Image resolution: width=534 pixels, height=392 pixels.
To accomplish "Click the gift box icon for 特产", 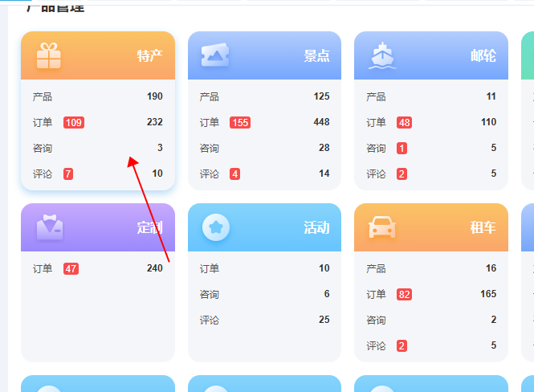I will 49,55.
